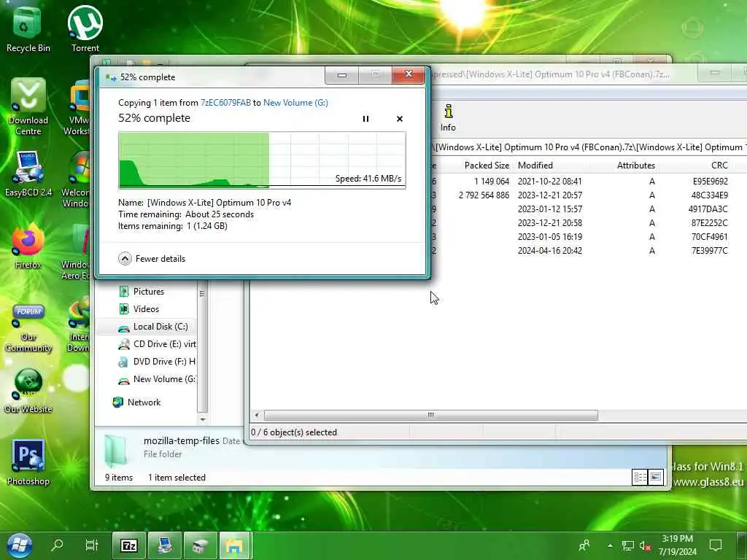Launch the Torrent desktop shortcut
The height and width of the screenshot is (560, 747).
pyautogui.click(x=85, y=28)
